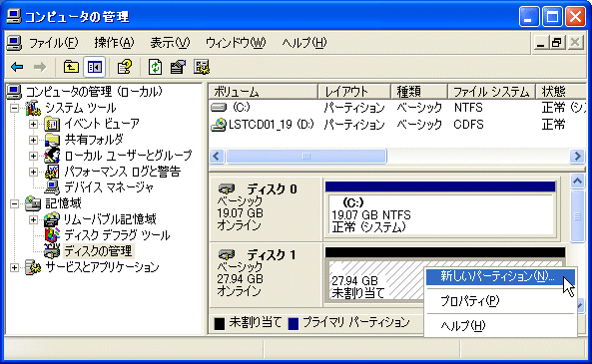Click the Back arrow toolbar icon

click(x=17, y=68)
